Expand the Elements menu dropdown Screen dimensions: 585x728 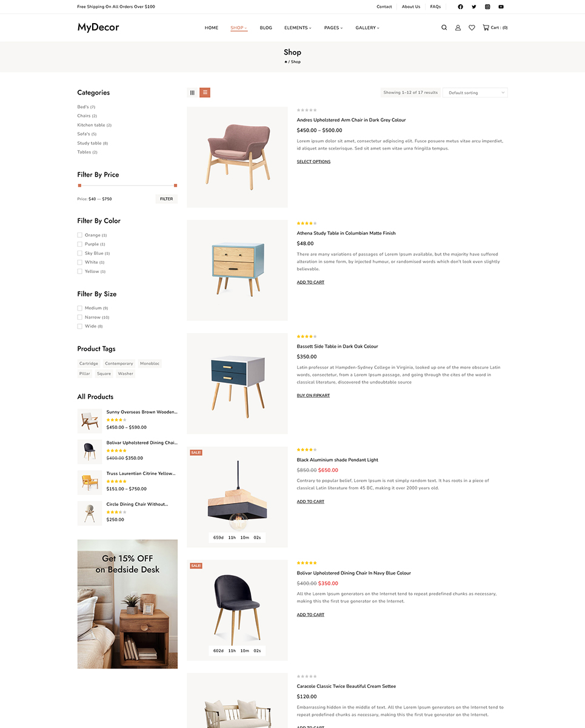click(298, 28)
